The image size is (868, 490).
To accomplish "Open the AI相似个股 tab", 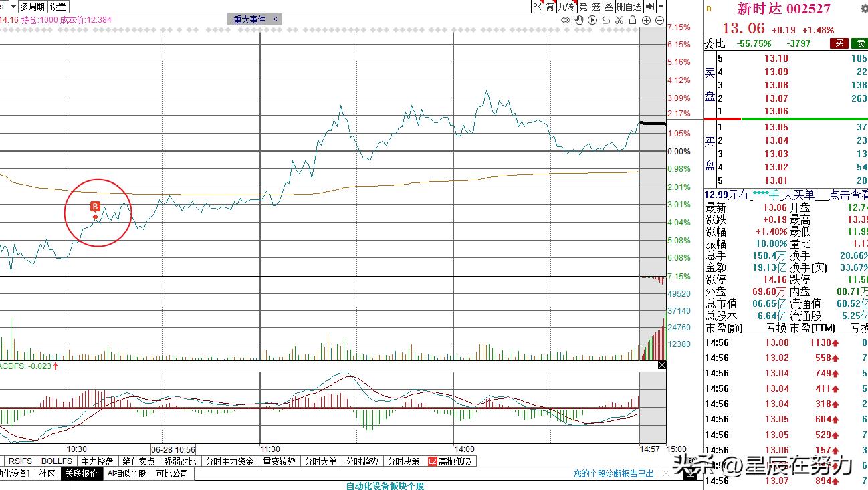I will pos(126,473).
